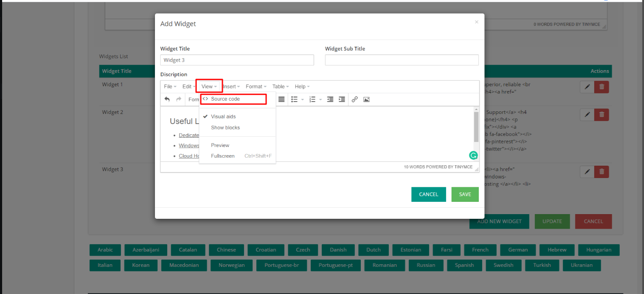Select Preview in the View menu

(220, 145)
